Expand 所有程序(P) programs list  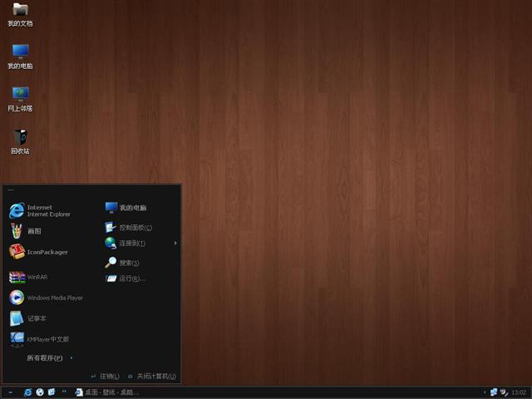[48, 358]
